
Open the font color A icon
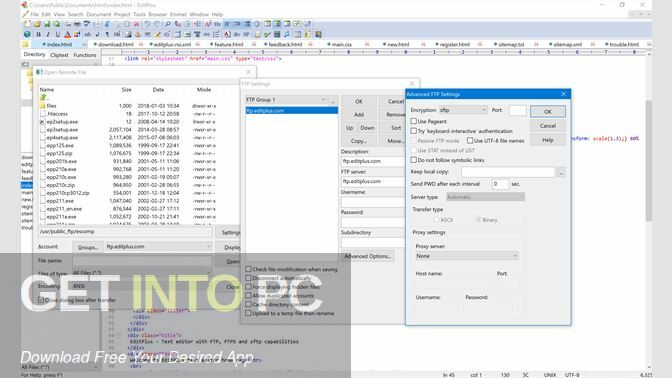(67, 34)
